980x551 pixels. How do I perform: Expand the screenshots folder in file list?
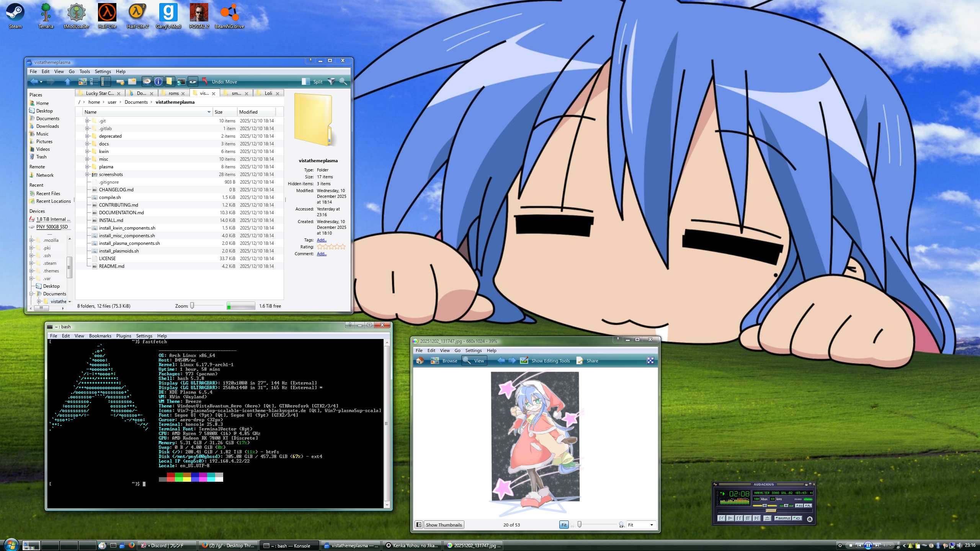[x=87, y=174]
